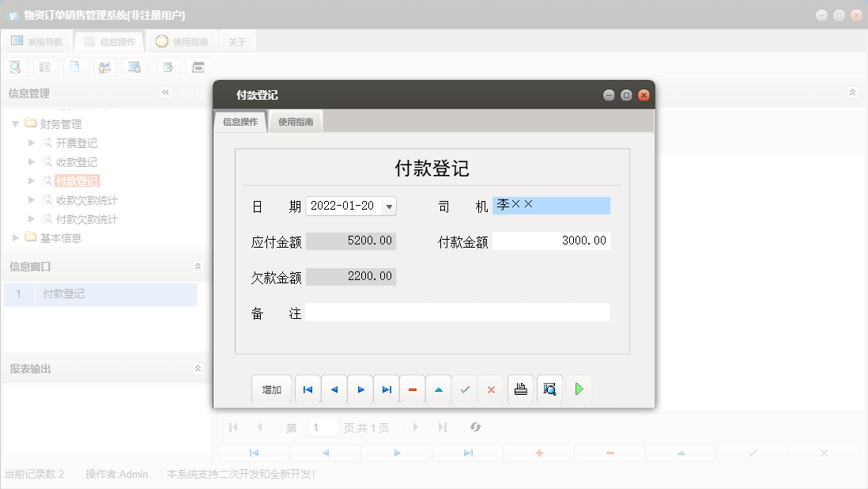Jump to the last record

[x=387, y=389]
